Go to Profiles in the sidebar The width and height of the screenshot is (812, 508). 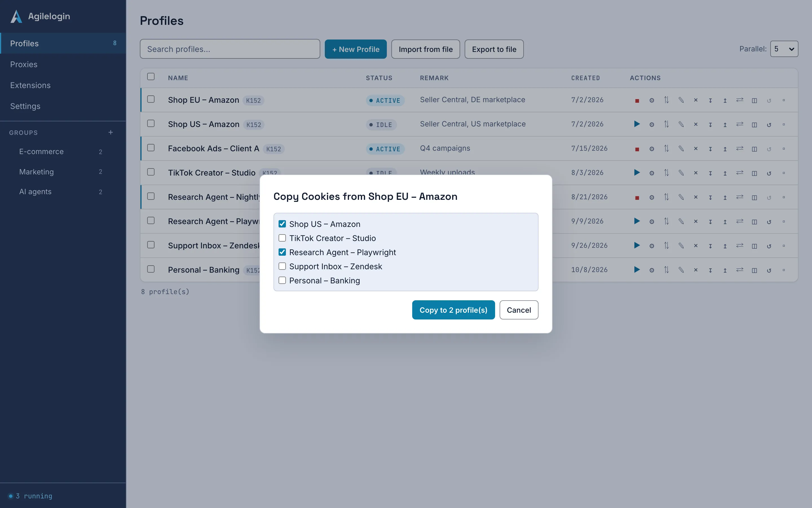63,43
